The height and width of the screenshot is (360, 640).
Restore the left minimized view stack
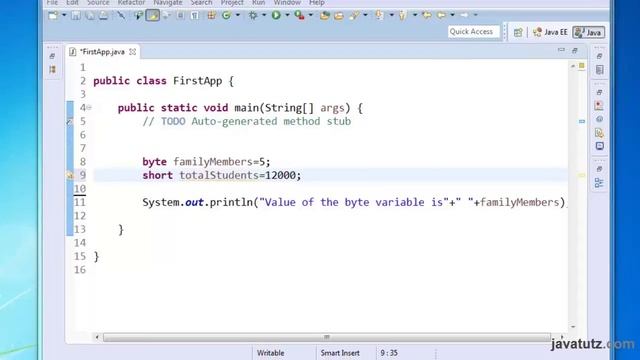coord(52,56)
